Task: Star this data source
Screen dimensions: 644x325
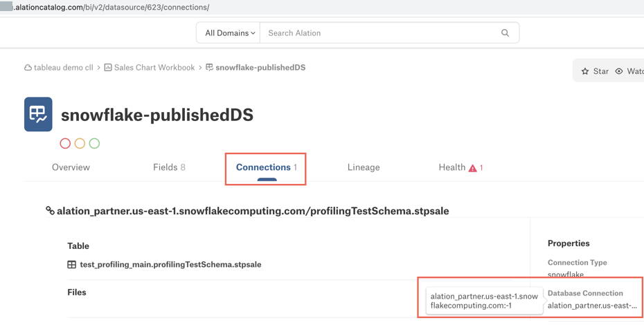Action: pos(595,71)
